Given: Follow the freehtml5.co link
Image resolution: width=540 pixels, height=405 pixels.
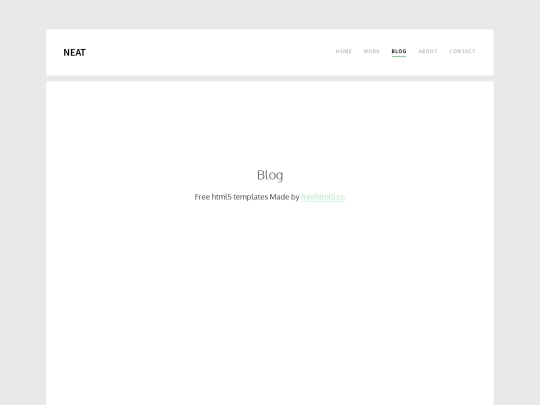Looking at the screenshot, I should [323, 197].
